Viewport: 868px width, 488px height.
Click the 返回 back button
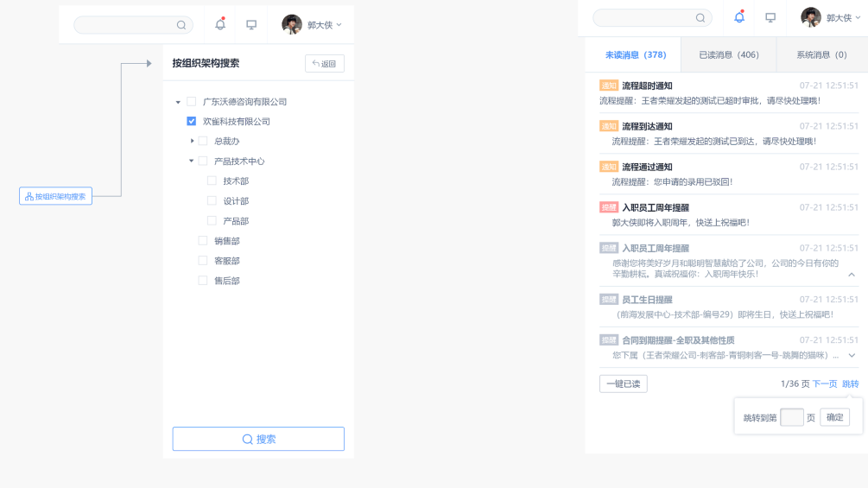tap(325, 64)
